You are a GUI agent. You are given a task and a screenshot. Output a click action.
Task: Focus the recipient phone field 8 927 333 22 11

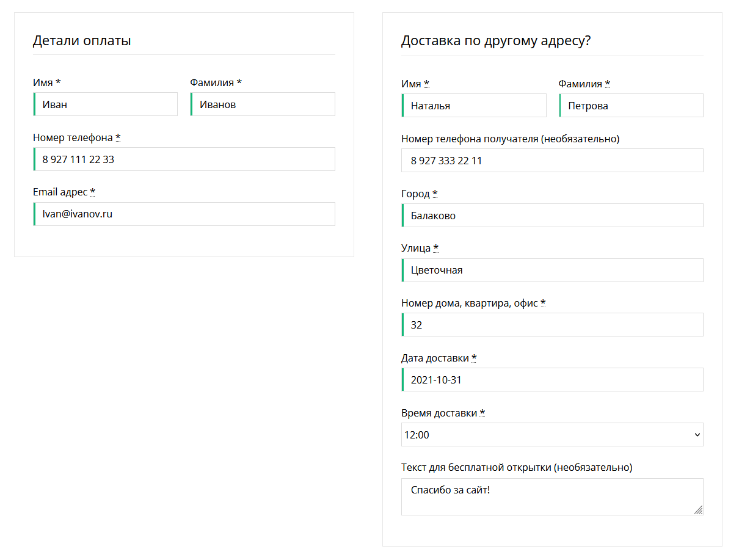pyautogui.click(x=552, y=161)
